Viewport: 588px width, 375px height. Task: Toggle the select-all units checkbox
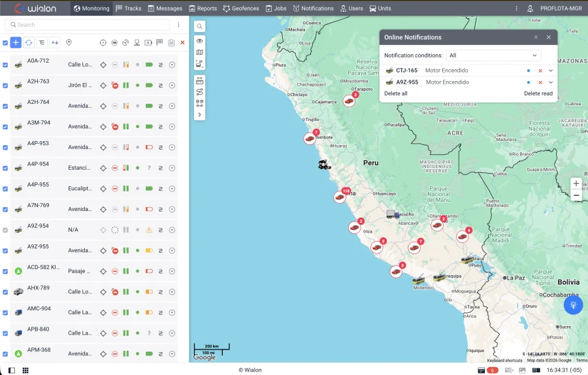click(x=5, y=42)
